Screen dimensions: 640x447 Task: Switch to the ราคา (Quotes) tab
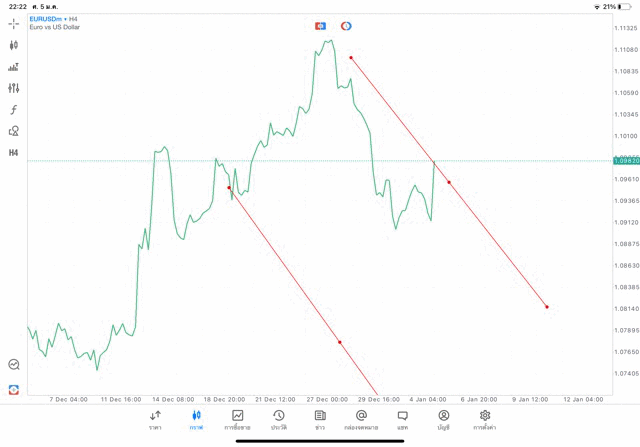click(x=155, y=420)
